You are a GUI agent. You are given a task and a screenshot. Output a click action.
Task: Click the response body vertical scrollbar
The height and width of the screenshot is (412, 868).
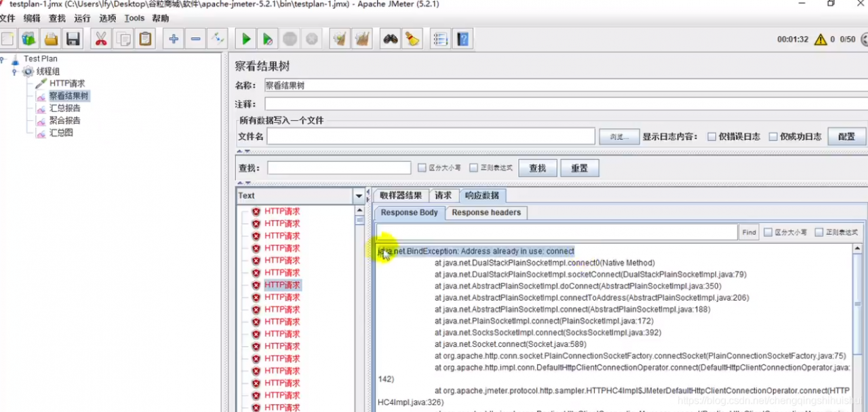pyautogui.click(x=859, y=328)
